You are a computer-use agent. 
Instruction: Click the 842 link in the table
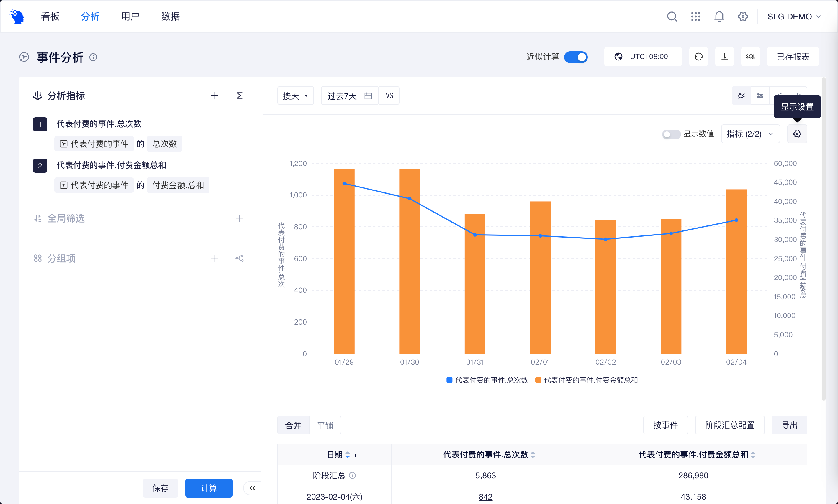coord(485,497)
